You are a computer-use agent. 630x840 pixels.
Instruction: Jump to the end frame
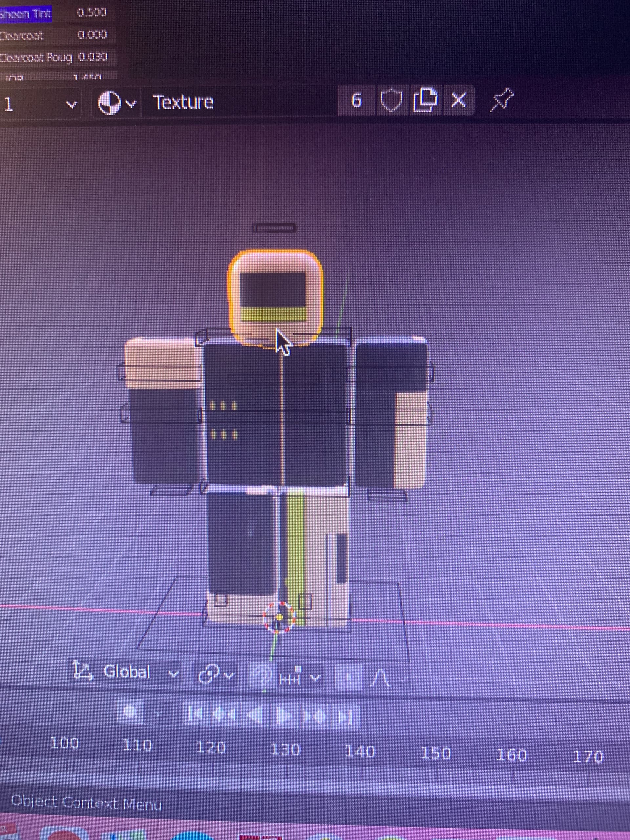pos(346,717)
